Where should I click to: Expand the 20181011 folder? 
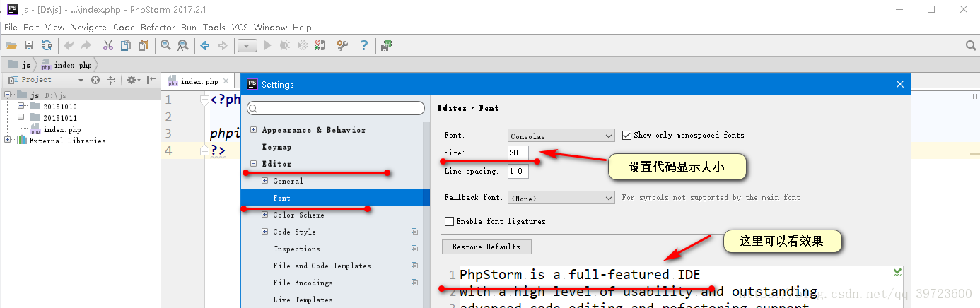[x=21, y=117]
